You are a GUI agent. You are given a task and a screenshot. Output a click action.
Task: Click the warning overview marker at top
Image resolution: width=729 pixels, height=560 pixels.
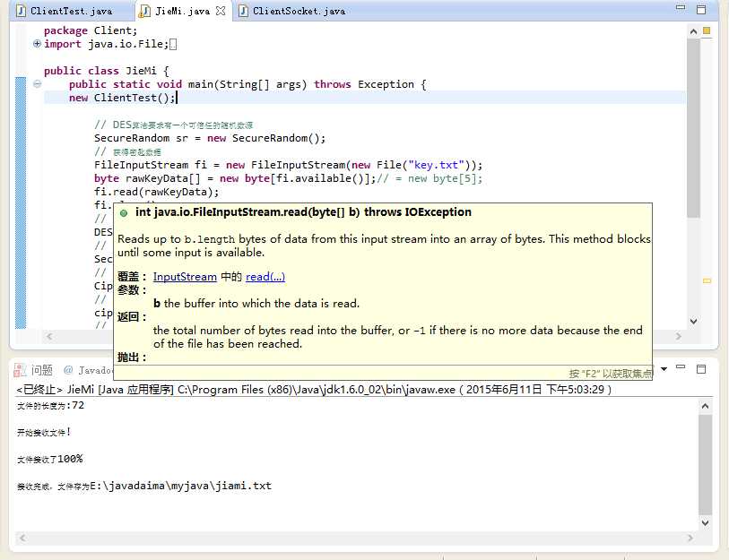click(x=707, y=30)
